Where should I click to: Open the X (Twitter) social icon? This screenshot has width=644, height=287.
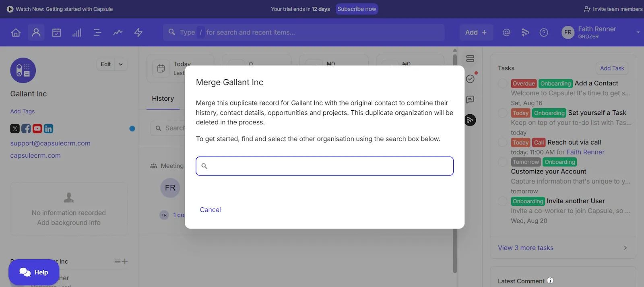[x=15, y=129]
